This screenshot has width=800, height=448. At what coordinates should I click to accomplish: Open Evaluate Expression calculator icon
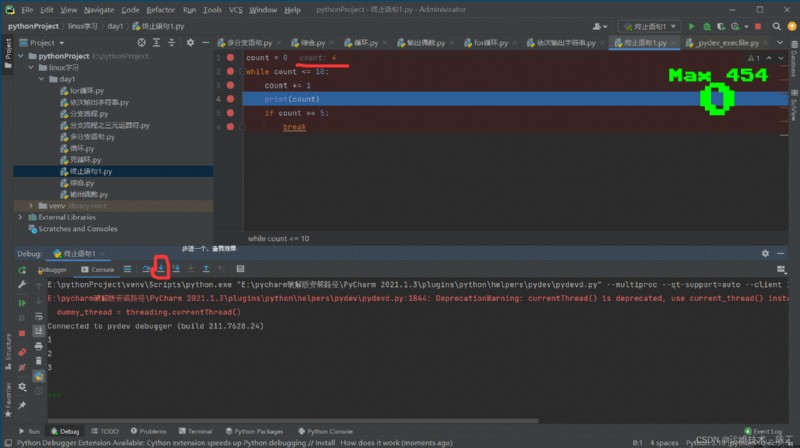point(240,269)
